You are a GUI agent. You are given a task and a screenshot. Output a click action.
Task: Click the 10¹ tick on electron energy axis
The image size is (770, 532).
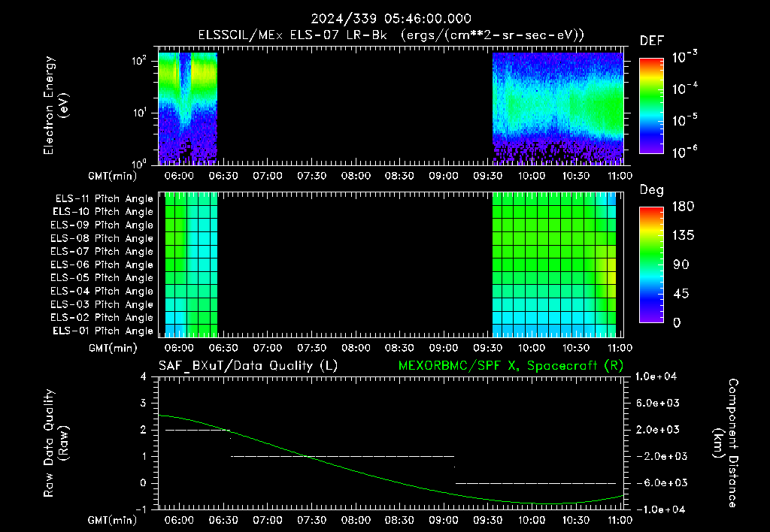click(x=139, y=113)
